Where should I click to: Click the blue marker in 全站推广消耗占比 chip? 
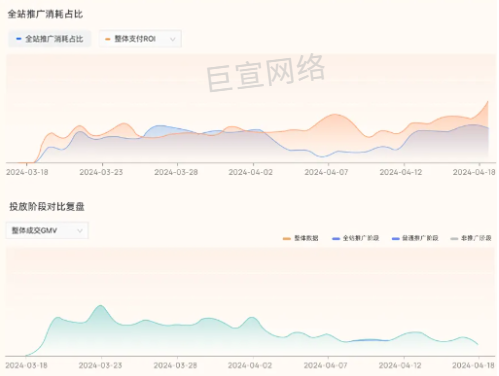19,39
